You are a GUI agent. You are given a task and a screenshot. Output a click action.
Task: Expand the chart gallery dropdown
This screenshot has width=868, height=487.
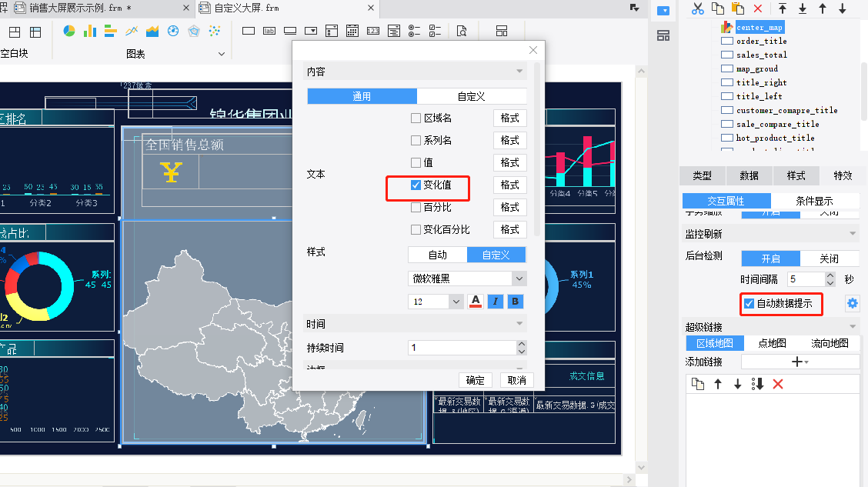coord(222,54)
